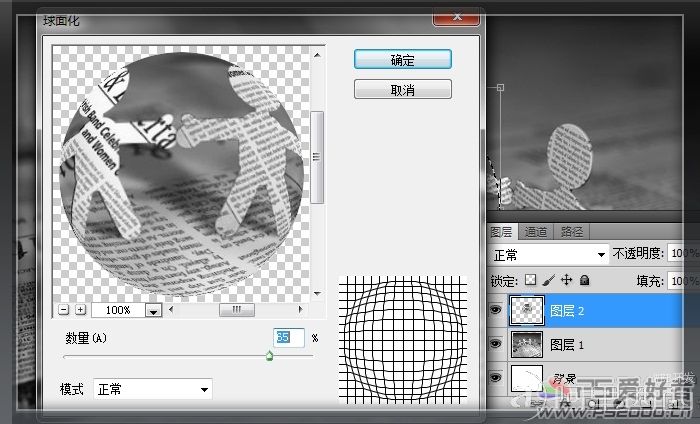Open the 模式 dropdown in dialog
The width and height of the screenshot is (700, 424).
[x=153, y=389]
